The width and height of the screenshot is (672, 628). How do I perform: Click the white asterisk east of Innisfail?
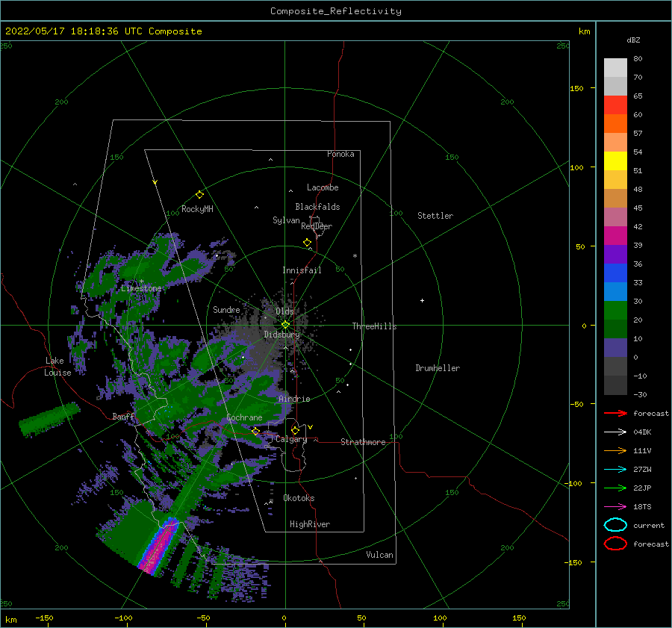(355, 256)
